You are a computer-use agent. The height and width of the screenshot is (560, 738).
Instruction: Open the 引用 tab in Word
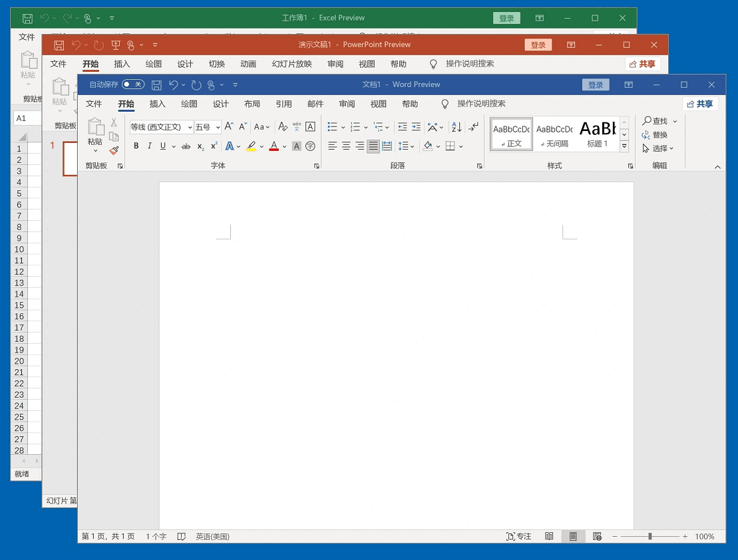[283, 104]
